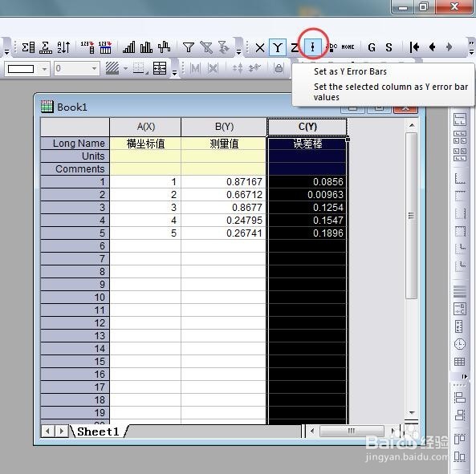Screen dimensions: 476x474
Task: Switch to the Sheet1 tab
Action: click(98, 431)
